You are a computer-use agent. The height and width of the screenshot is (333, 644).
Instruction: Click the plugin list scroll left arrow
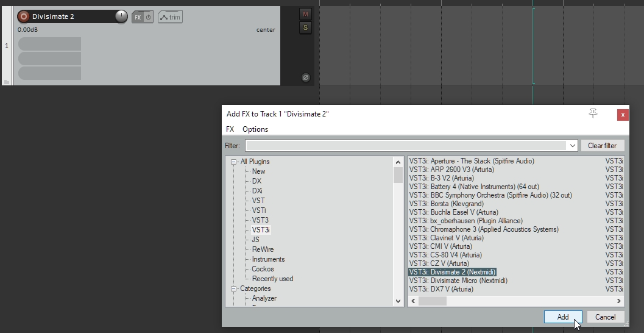pos(413,301)
